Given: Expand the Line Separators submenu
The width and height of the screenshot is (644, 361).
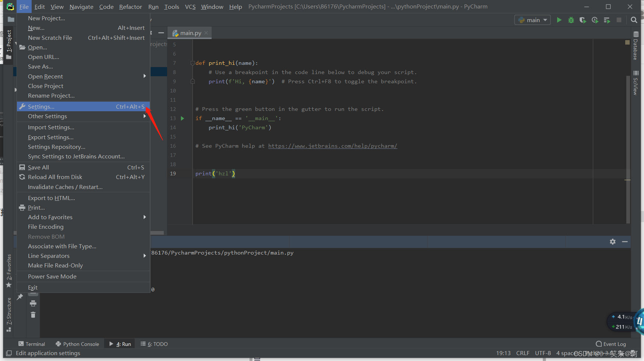Looking at the screenshot, I should coord(84,256).
